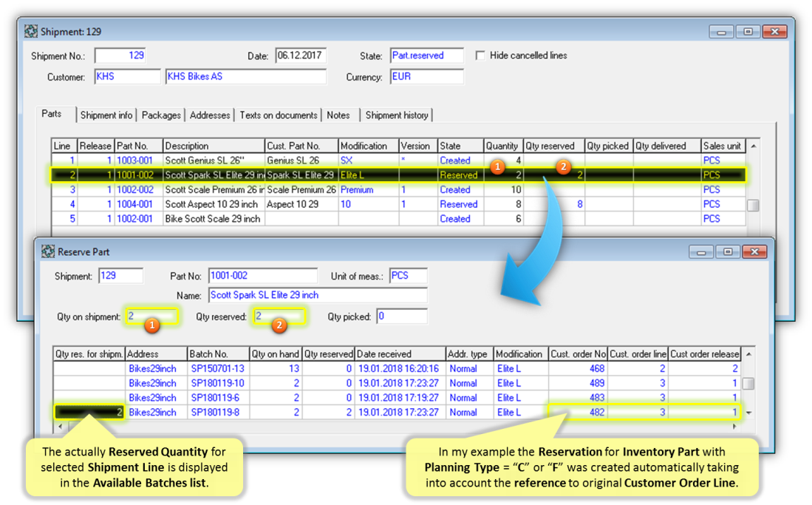Open the Packages tab
812x505 pixels.
click(x=161, y=115)
